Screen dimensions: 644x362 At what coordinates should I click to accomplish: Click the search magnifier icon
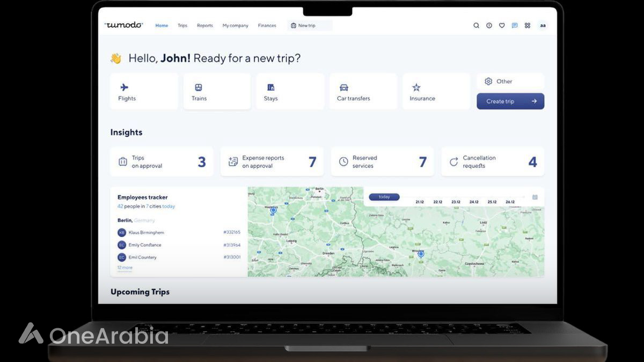pos(476,25)
